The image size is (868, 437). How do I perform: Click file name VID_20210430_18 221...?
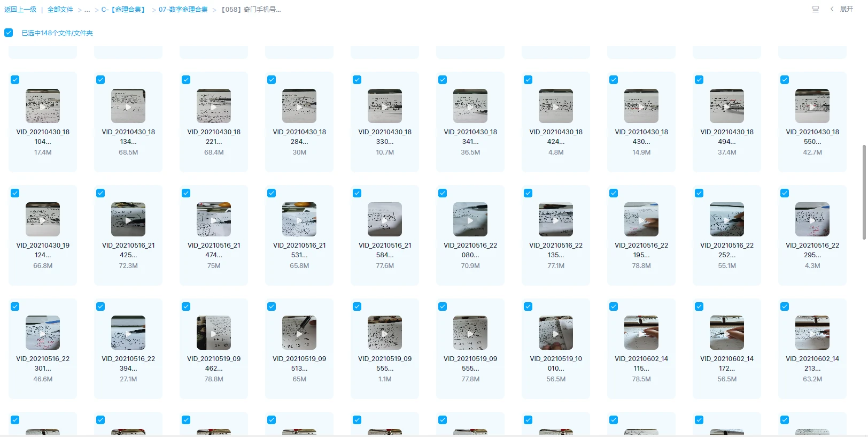click(x=214, y=137)
